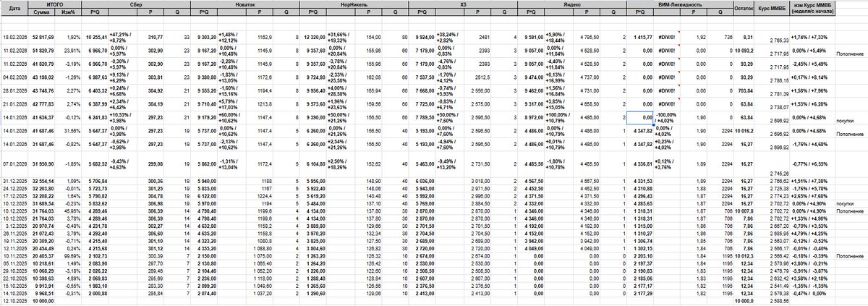Select the date cell 19.11.2025
Viewport: 868px width, 306px height.
(x=14, y=242)
